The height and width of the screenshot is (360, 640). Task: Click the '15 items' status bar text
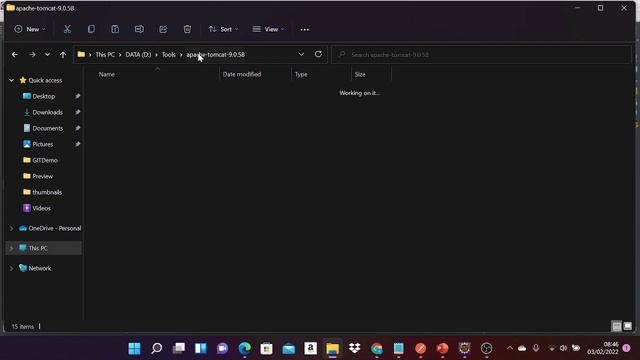pyautogui.click(x=22, y=327)
